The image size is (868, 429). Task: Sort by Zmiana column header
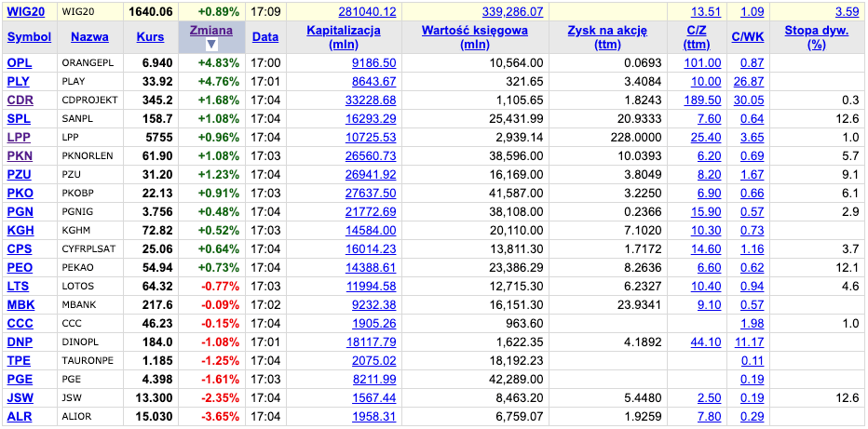coord(210,30)
